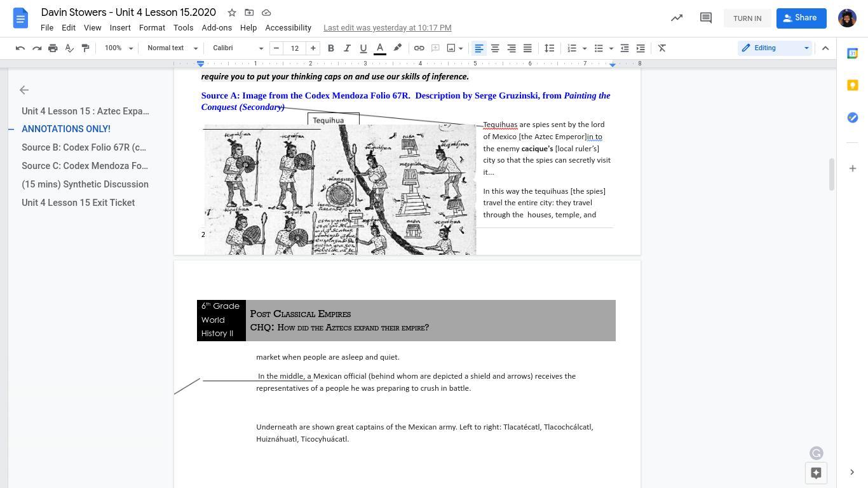Open the zoom level dropdown
This screenshot has height=488, width=868.
[119, 48]
